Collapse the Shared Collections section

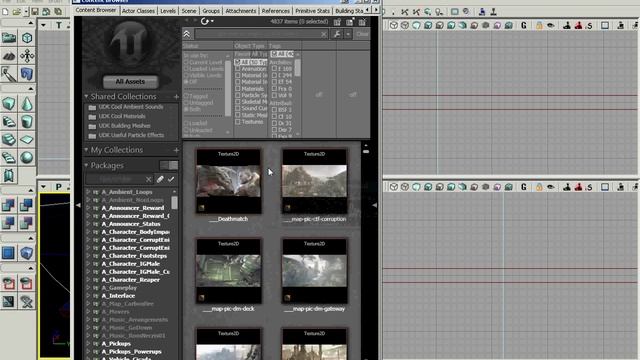(86, 96)
